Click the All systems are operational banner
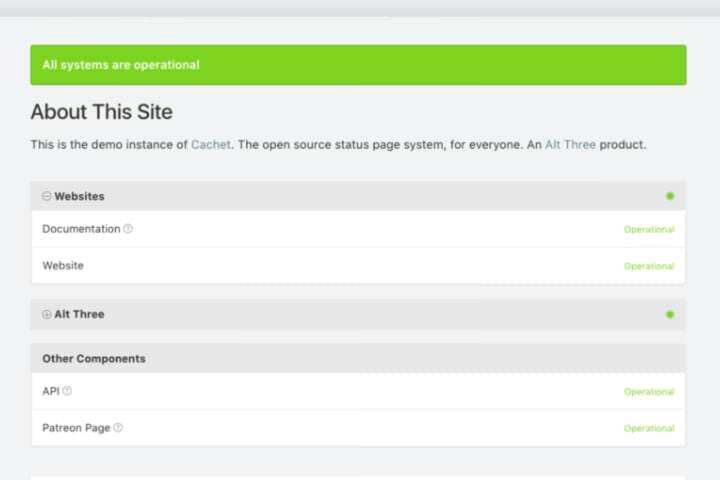The height and width of the screenshot is (480, 720). [x=358, y=65]
